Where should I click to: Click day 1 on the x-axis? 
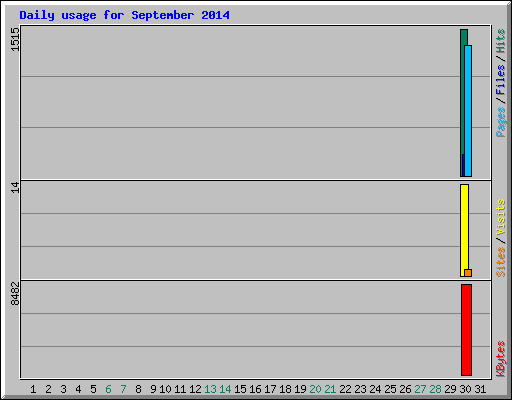coord(33,389)
